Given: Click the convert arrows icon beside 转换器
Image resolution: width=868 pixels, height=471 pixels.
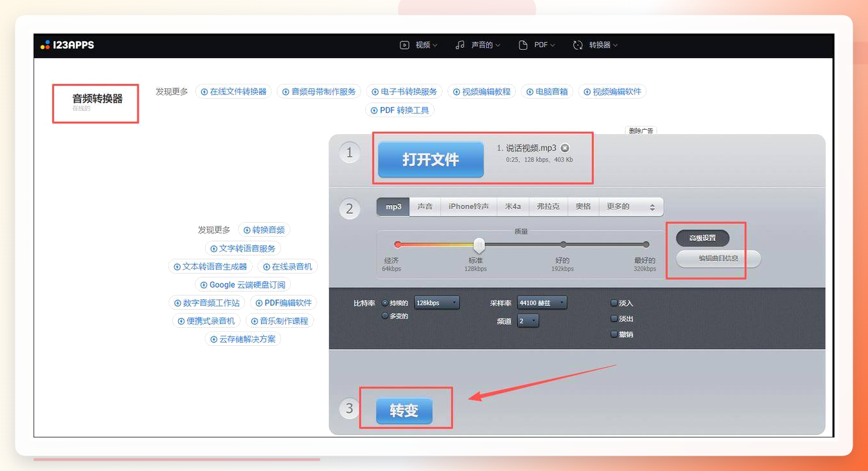Looking at the screenshot, I should tap(577, 45).
